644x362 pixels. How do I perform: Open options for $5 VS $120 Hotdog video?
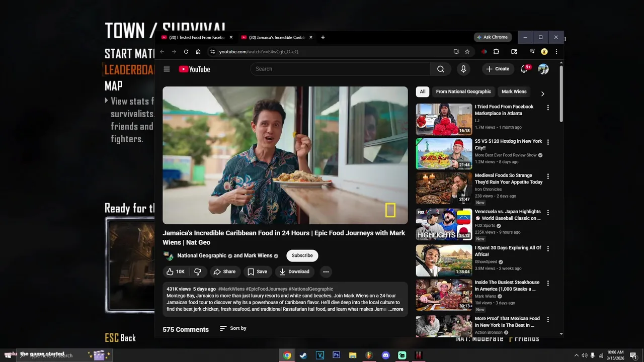[x=548, y=142]
